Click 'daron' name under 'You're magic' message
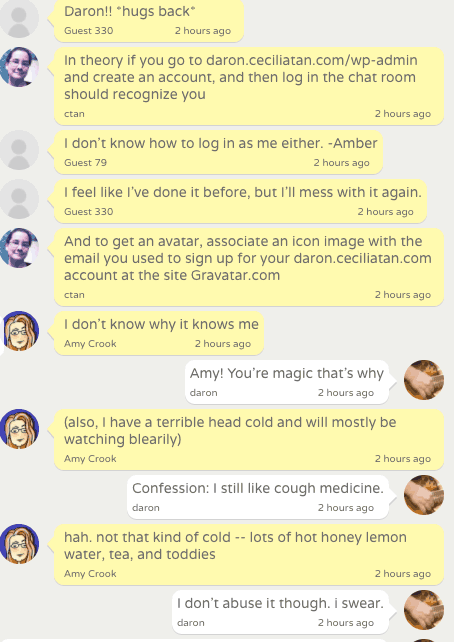This screenshot has width=454, height=642. [x=203, y=393]
